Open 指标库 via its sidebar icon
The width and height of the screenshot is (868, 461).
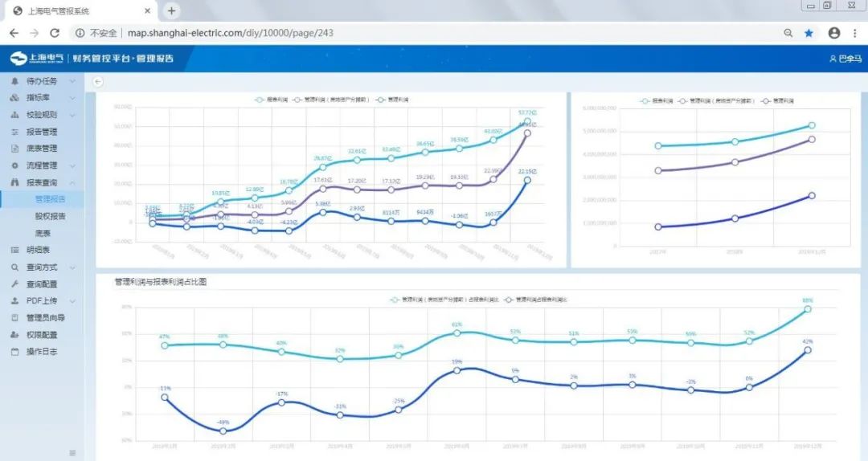(15, 97)
